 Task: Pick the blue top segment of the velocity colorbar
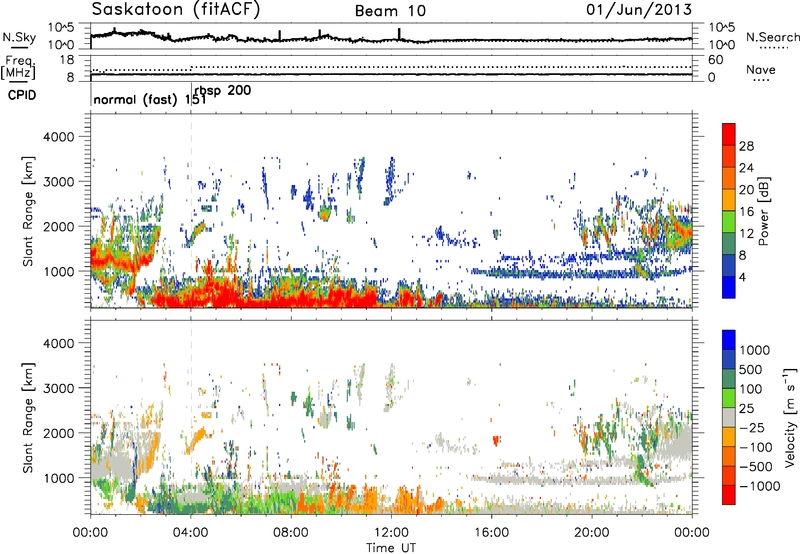click(x=729, y=340)
